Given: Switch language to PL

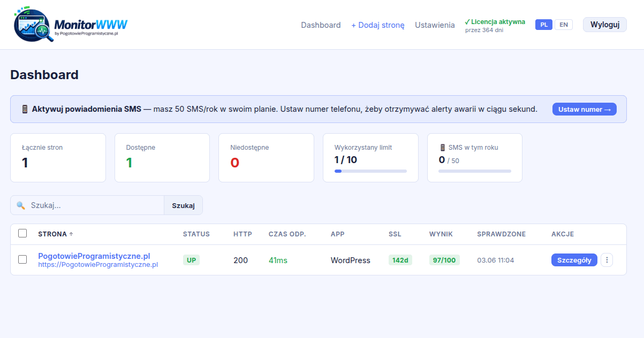Looking at the screenshot, I should 544,25.
